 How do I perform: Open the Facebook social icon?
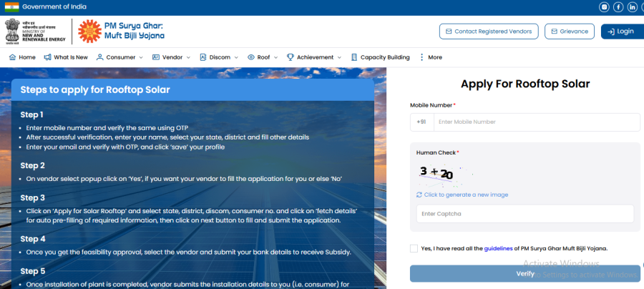[618, 7]
